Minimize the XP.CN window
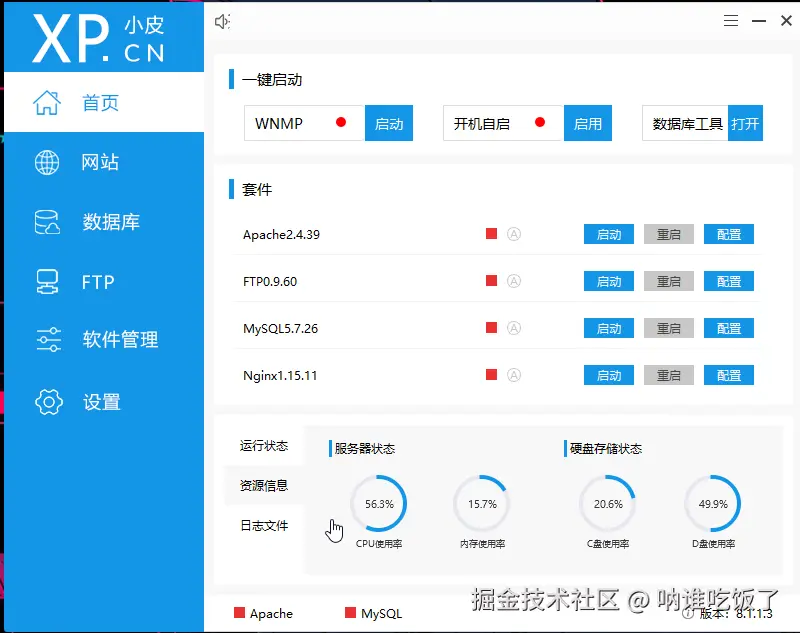Viewport: 800px width, 633px height. 759,20
